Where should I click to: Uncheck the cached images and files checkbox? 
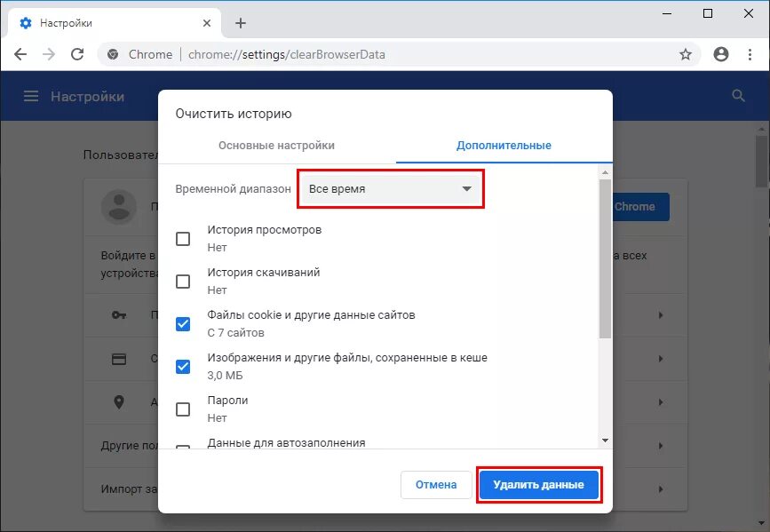coord(183,367)
